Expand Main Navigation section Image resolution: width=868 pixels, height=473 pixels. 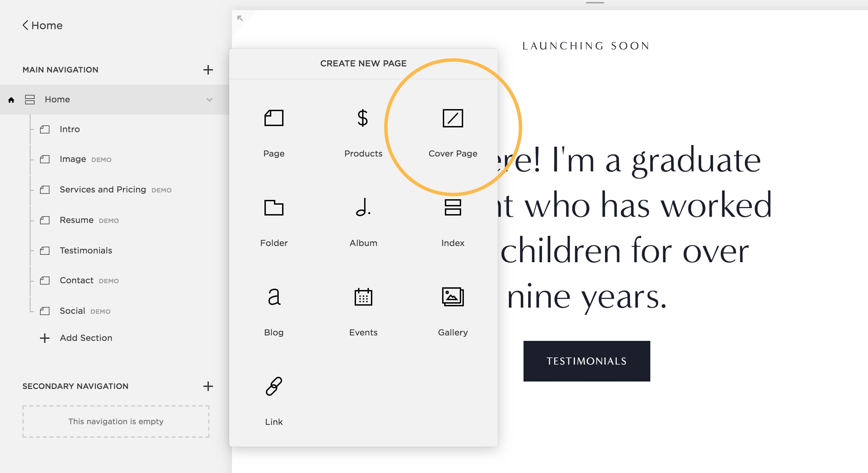[x=208, y=69]
